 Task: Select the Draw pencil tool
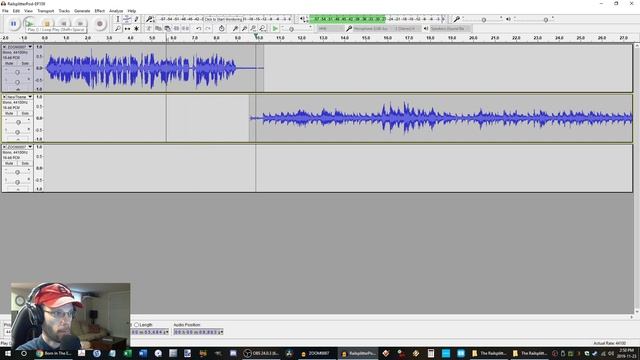click(136, 19)
